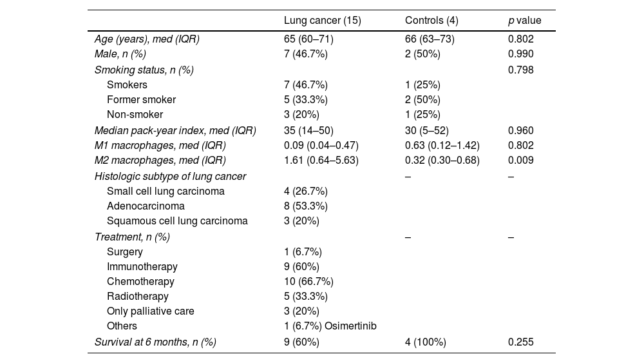Click the 'Squamous cell lung carcinoma' label

pos(177,221)
